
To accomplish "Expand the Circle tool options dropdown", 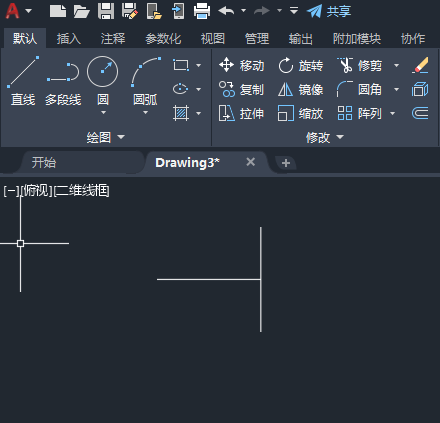I will click(x=103, y=113).
